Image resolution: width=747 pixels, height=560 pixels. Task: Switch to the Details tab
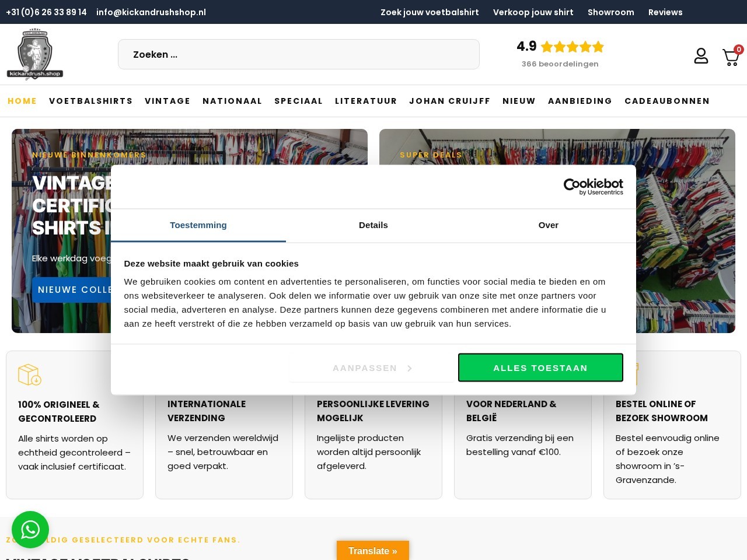(373, 225)
